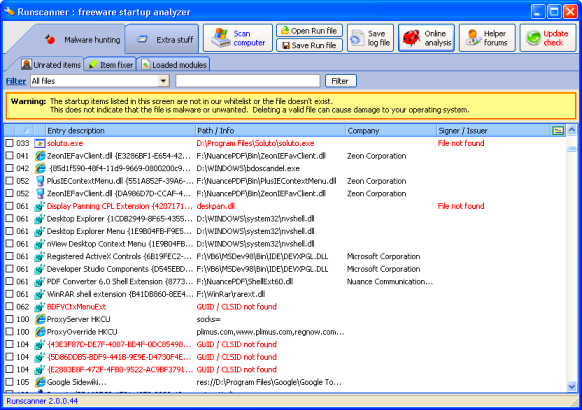582x410 pixels.
Task: Click the list scrollbar down arrow
Action: pyautogui.click(x=572, y=387)
